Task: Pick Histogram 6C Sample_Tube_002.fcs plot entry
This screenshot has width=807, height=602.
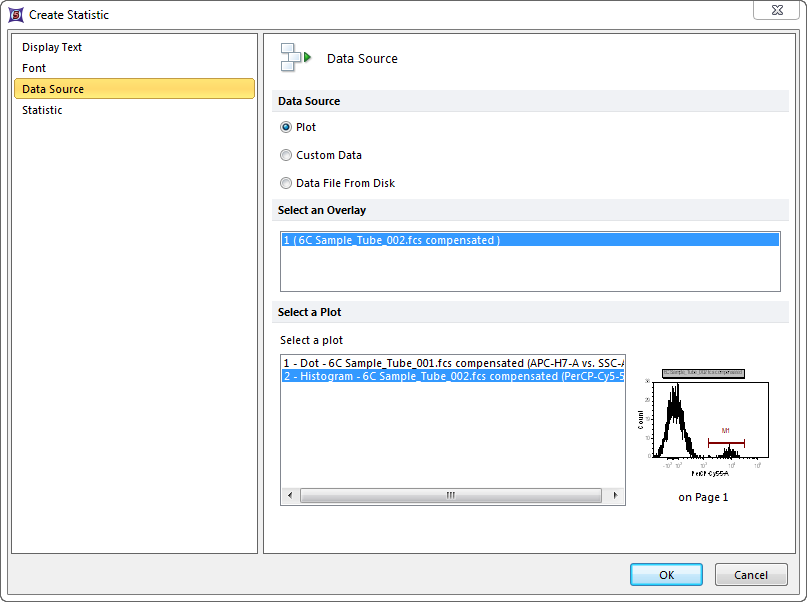Action: 452,376
